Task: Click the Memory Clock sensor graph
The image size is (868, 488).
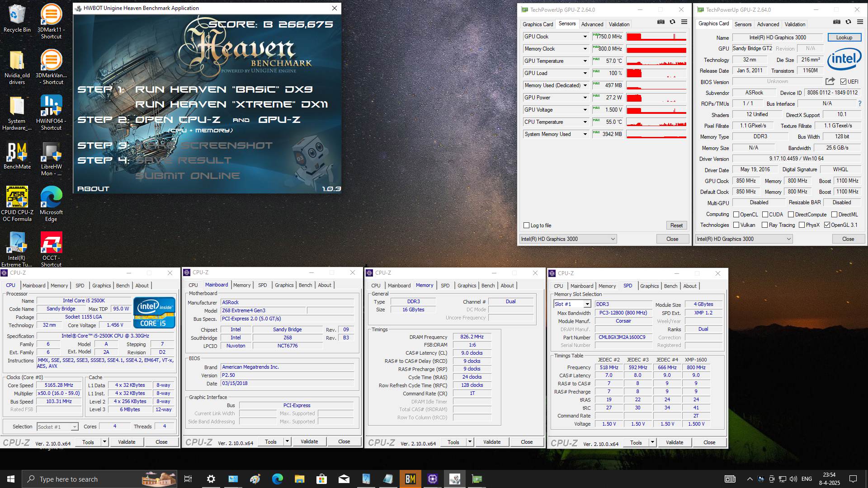Action: [656, 49]
